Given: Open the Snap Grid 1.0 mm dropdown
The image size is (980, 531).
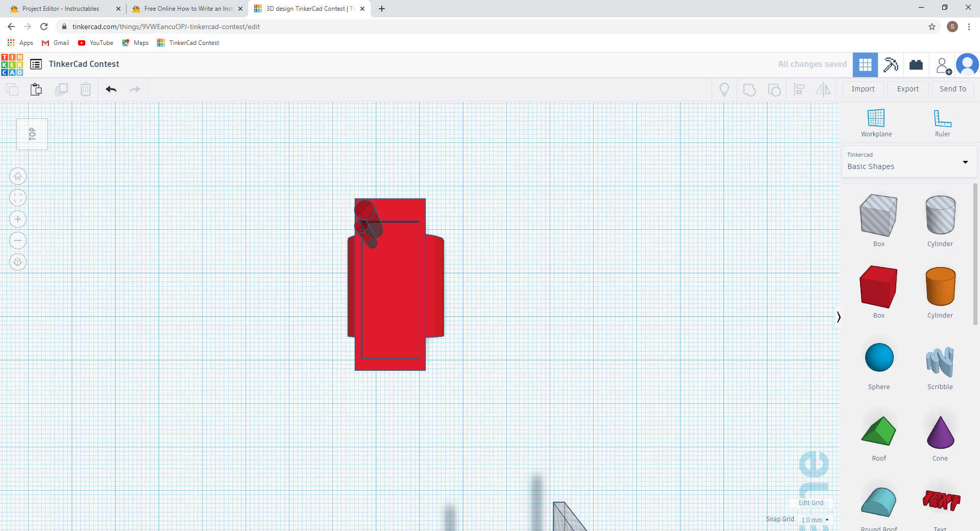Looking at the screenshot, I should 815,520.
